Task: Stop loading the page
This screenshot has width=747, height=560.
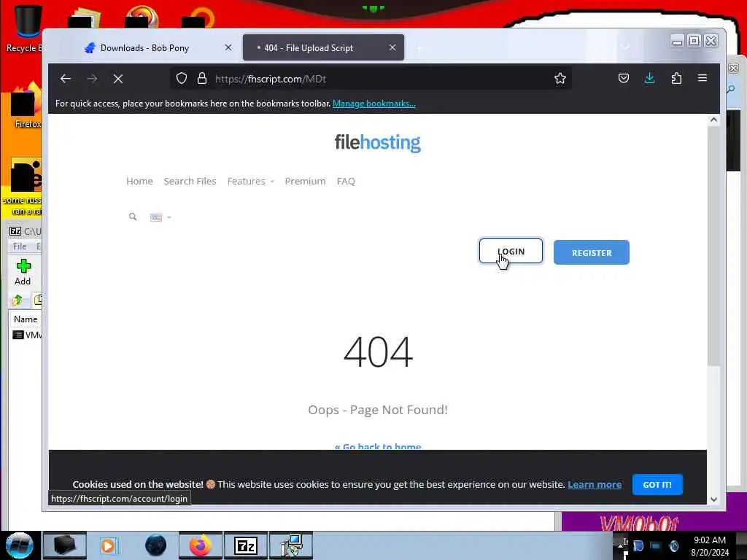Action: [x=118, y=79]
